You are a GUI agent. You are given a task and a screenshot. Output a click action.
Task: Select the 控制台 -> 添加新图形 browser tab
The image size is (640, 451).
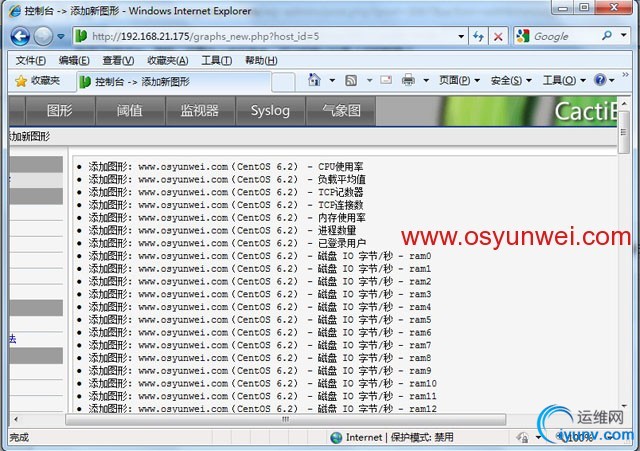pos(173,82)
